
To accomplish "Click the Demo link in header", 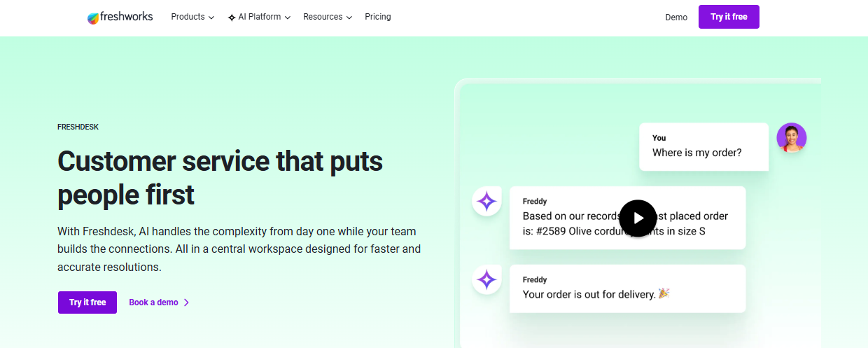I will pos(676,18).
